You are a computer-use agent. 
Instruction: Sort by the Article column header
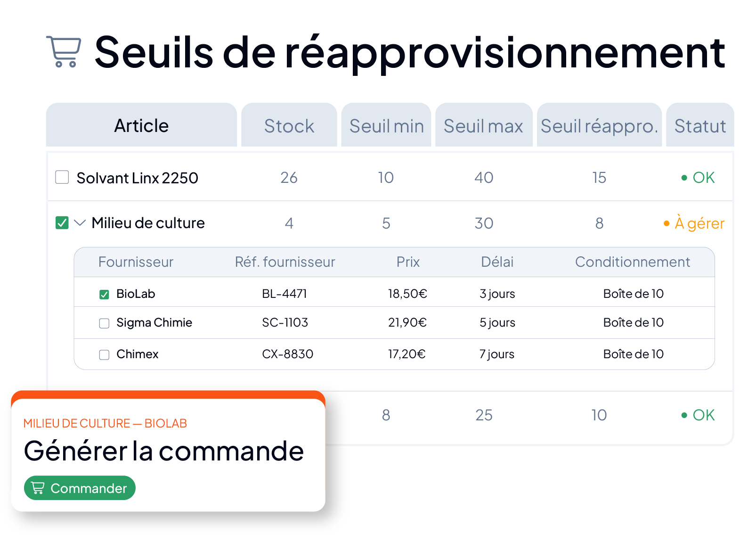(x=141, y=125)
